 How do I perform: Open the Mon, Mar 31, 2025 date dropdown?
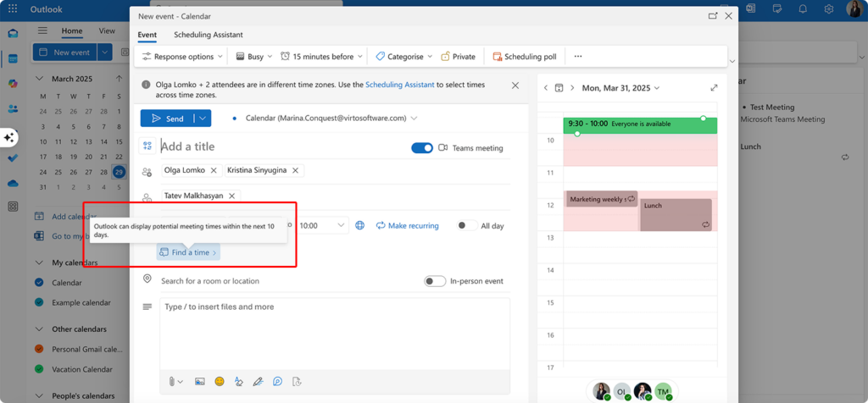tap(620, 88)
